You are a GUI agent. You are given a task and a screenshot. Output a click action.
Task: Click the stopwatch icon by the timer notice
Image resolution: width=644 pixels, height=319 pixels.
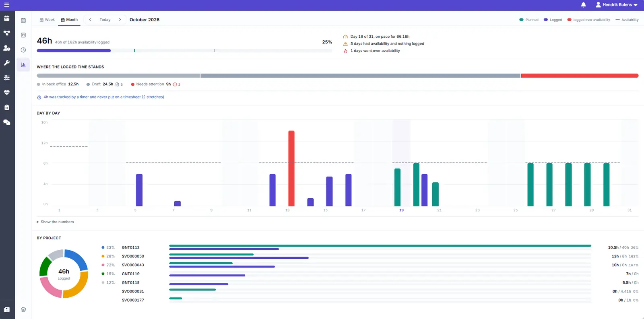39,97
